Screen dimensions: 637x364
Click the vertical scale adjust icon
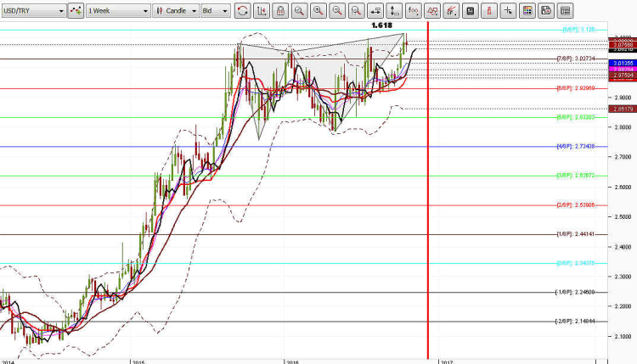(392, 10)
